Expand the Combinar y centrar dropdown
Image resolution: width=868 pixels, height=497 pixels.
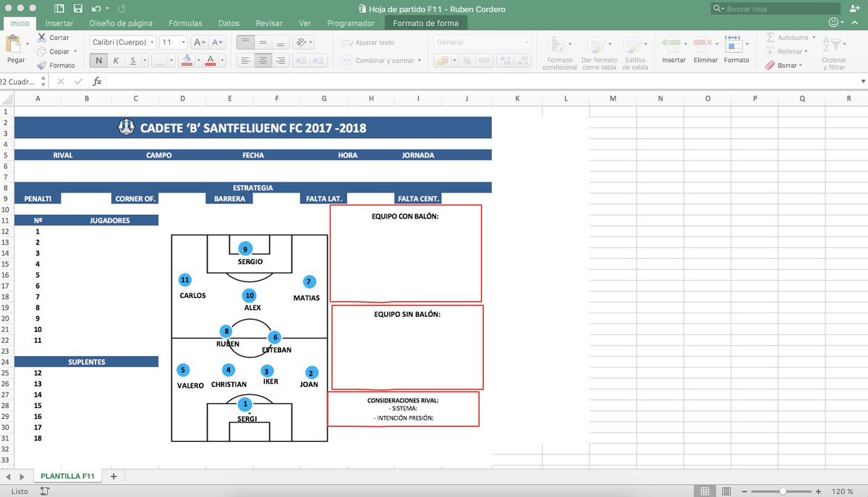[420, 60]
